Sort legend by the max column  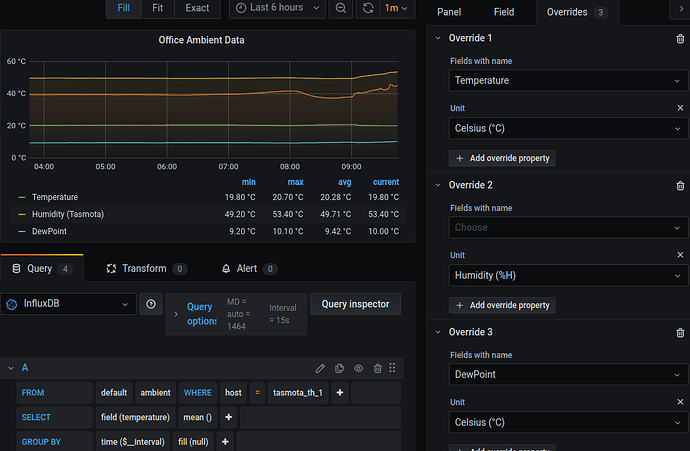click(296, 182)
